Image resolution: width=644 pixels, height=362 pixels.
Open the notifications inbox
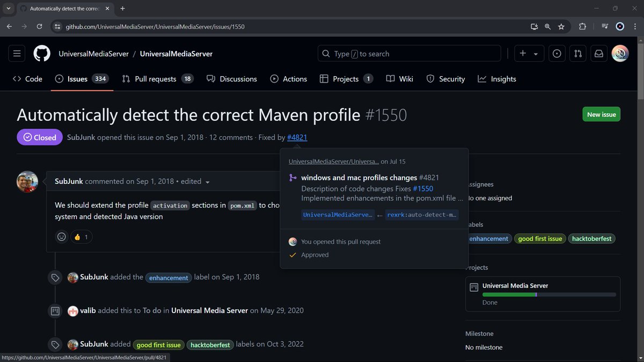point(599,53)
